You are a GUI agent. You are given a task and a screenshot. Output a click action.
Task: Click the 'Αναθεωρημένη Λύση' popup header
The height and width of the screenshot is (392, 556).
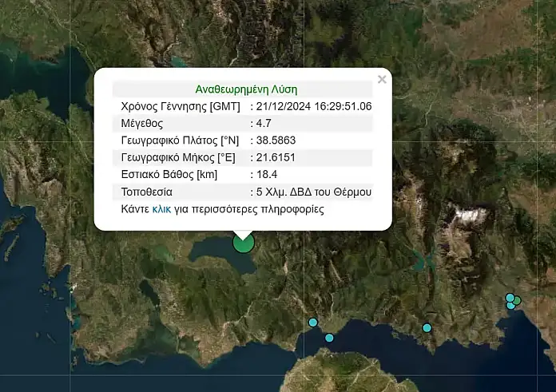click(246, 89)
